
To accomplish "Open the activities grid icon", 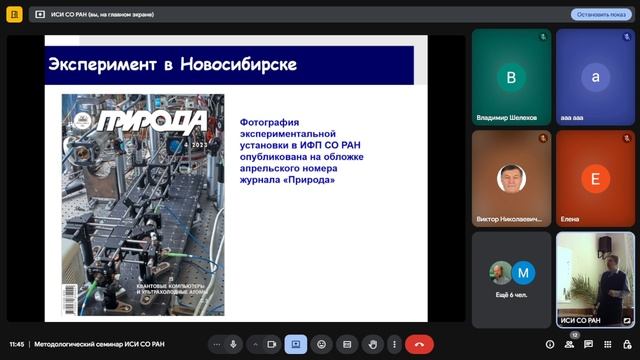I will 607,344.
